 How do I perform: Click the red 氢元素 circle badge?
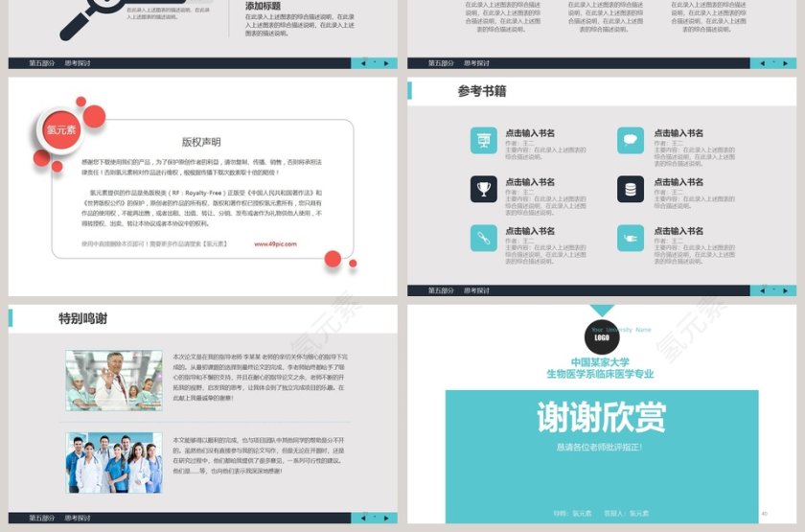[x=61, y=129]
